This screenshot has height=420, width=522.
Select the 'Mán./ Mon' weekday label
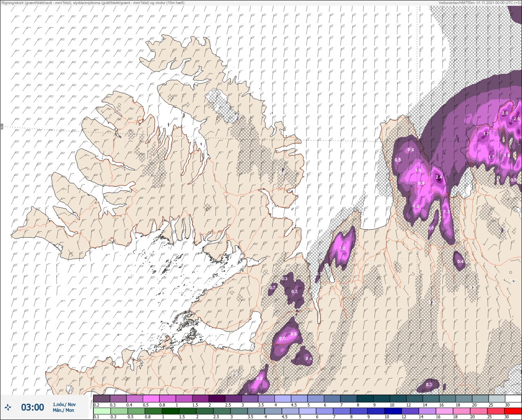[x=64, y=410]
